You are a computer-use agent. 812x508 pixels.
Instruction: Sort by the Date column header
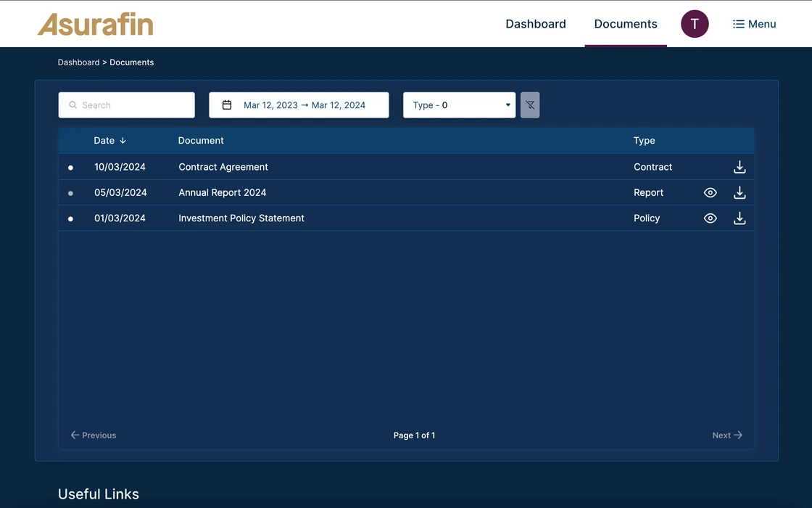109,141
